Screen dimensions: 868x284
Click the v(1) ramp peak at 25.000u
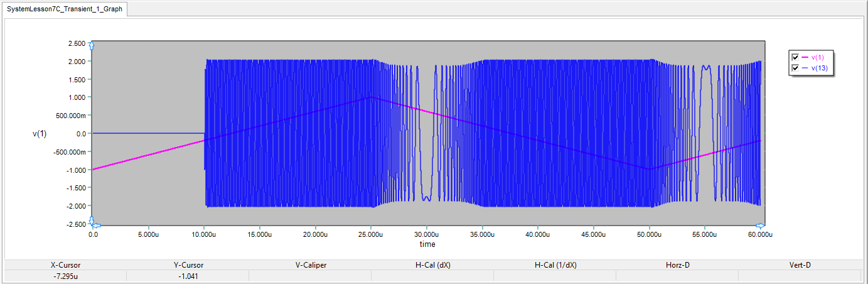(371, 97)
